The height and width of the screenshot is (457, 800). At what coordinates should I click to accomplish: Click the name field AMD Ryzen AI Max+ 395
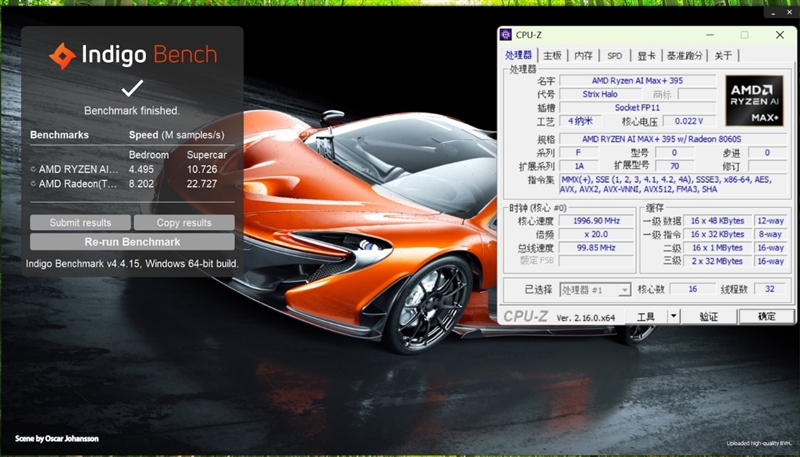[x=638, y=81]
